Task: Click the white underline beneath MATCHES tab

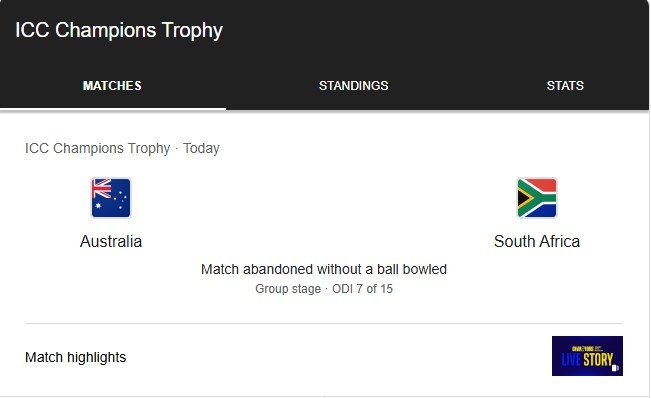Action: point(113,109)
